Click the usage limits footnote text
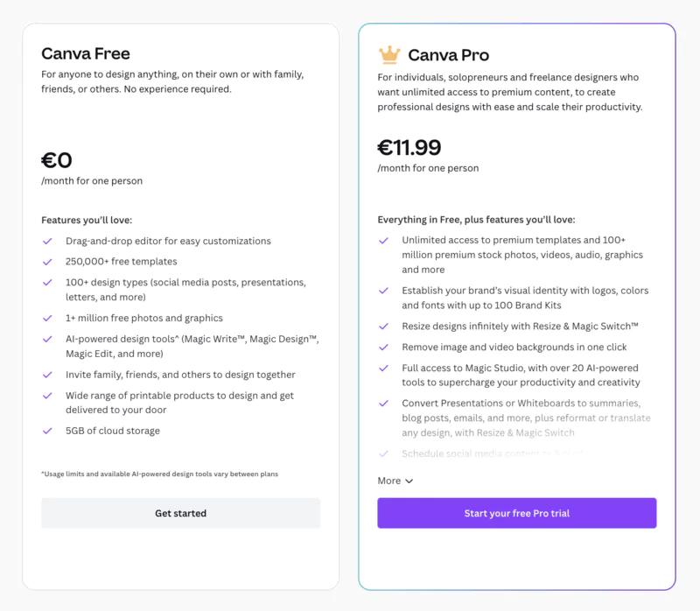Image resolution: width=700 pixels, height=611 pixels. click(158, 473)
